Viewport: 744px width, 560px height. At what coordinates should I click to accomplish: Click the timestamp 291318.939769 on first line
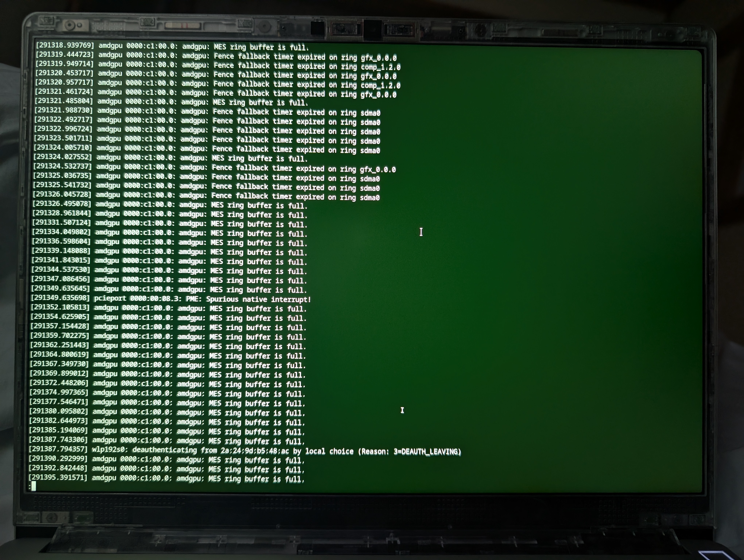pyautogui.click(x=65, y=45)
